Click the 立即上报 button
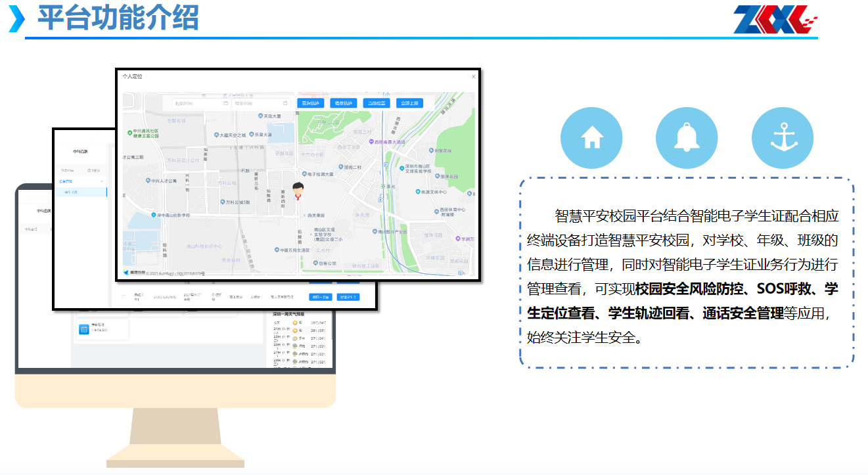 (x=409, y=103)
